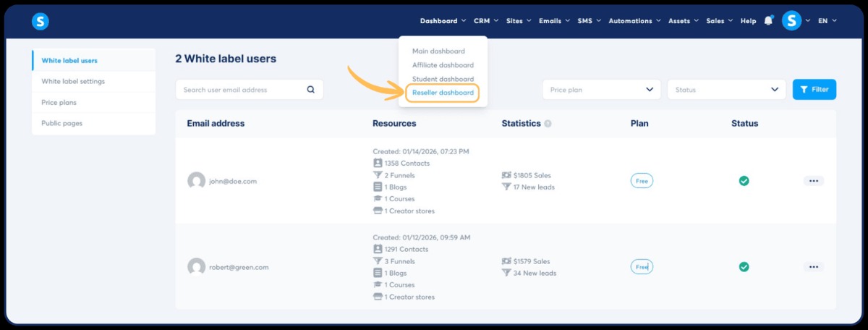The image size is (868, 330).
Task: Open the Price plan dropdown
Action: pyautogui.click(x=602, y=90)
